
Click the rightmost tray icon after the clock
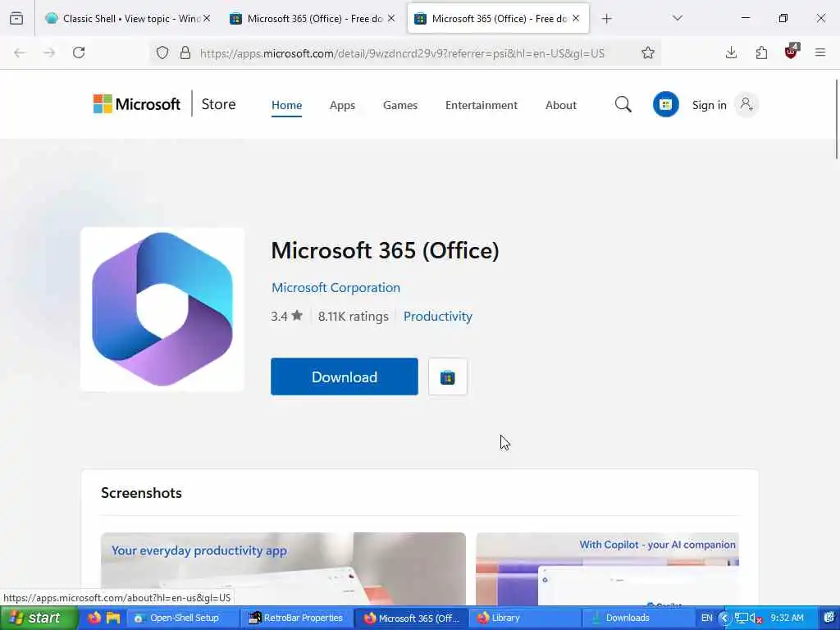click(x=829, y=619)
